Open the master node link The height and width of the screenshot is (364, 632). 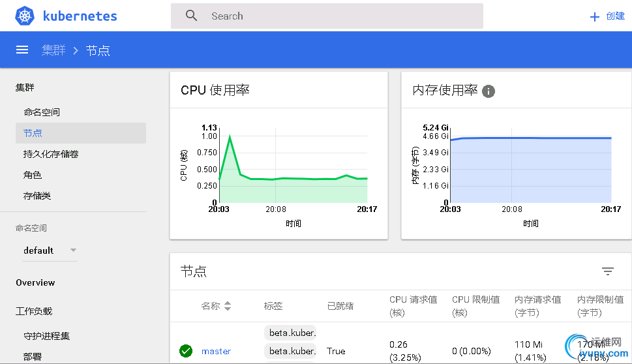pos(216,351)
